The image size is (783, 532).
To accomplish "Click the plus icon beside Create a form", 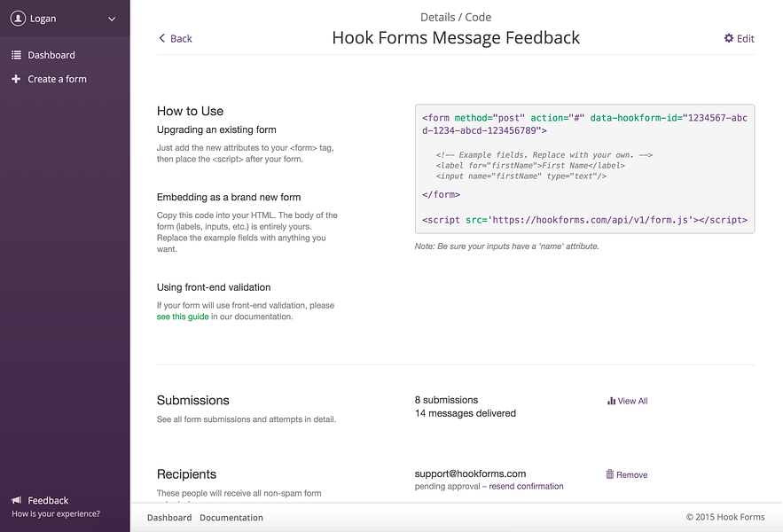I will coord(16,79).
